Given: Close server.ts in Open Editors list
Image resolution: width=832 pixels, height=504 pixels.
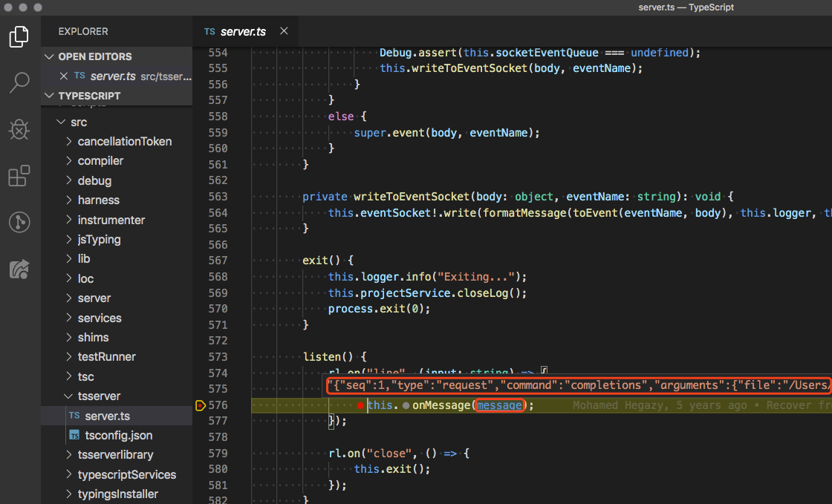Looking at the screenshot, I should (64, 76).
